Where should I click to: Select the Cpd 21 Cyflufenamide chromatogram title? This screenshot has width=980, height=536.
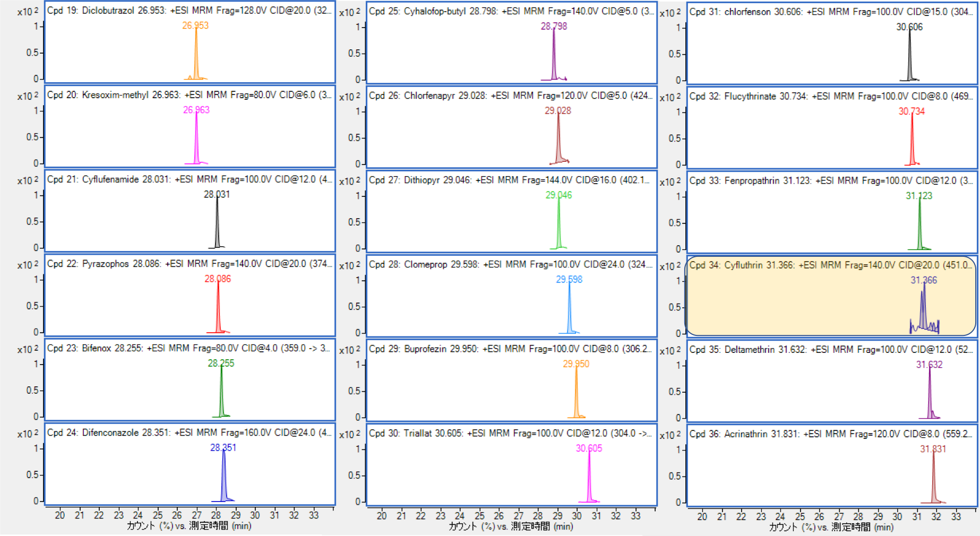pos(190,179)
